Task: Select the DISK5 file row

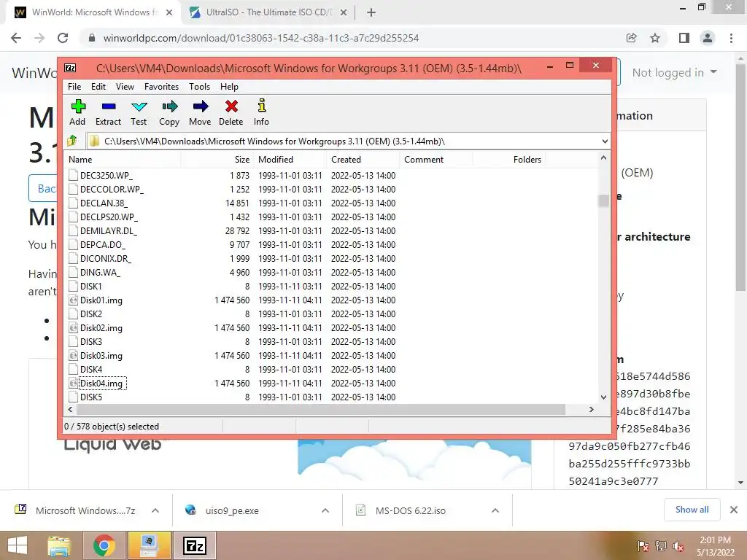Action: pyautogui.click(x=332, y=397)
